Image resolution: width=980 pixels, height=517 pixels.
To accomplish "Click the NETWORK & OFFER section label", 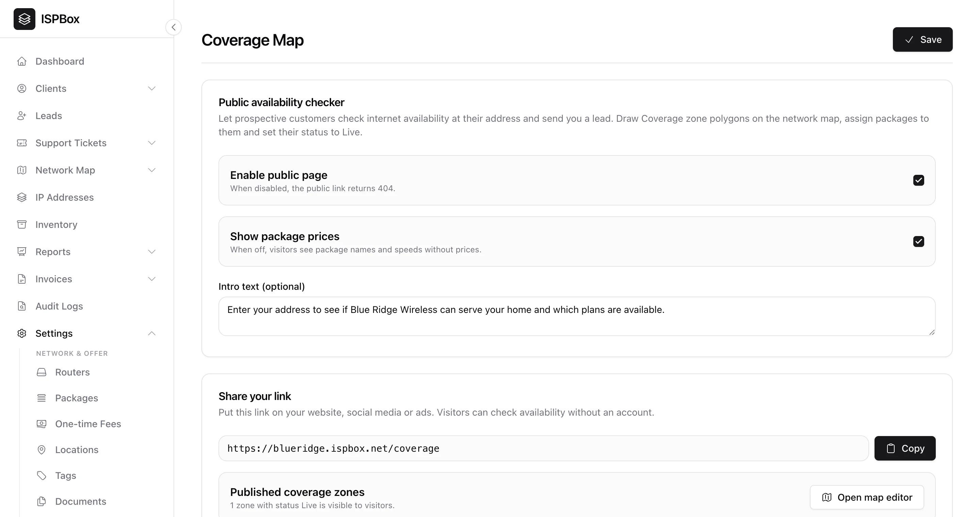I will (72, 353).
